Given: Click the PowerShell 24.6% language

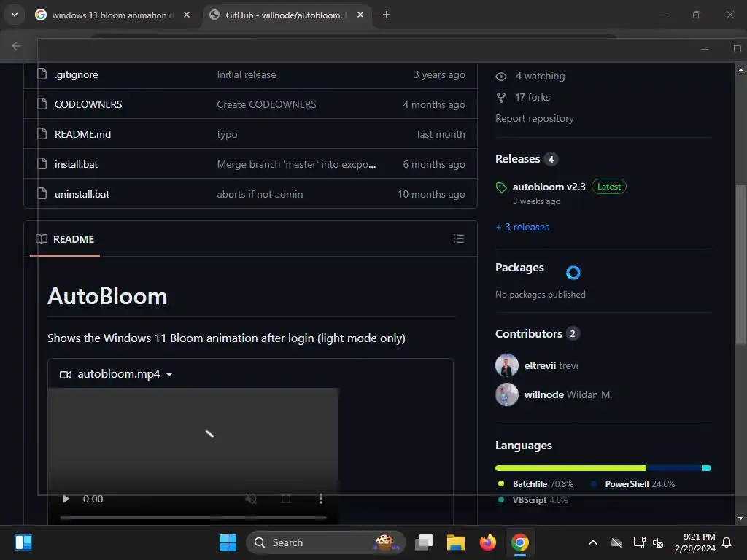Looking at the screenshot, I should click(640, 484).
